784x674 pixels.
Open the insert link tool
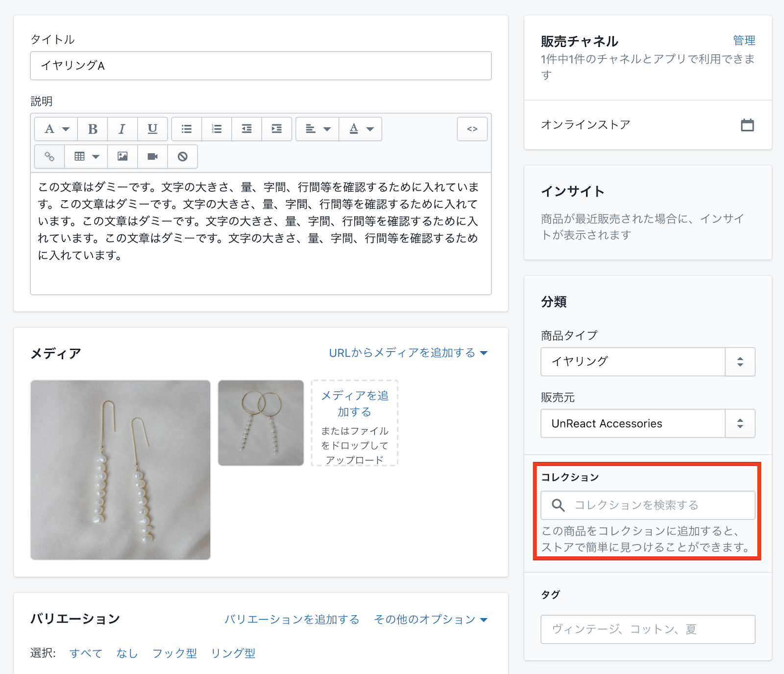(x=49, y=157)
